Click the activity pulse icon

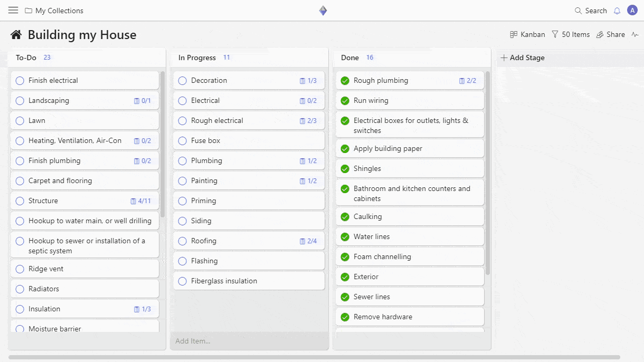[x=635, y=34]
